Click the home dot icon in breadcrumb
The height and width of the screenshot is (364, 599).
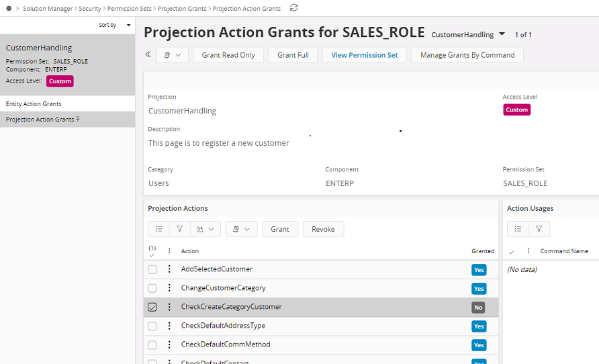9,9
